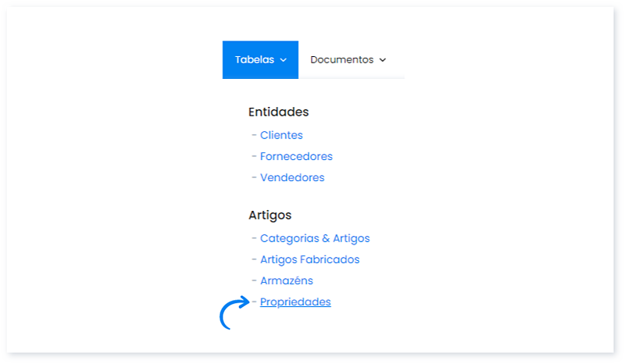Navigate to Artigos Fabricados
The image size is (625, 364).
point(309,259)
